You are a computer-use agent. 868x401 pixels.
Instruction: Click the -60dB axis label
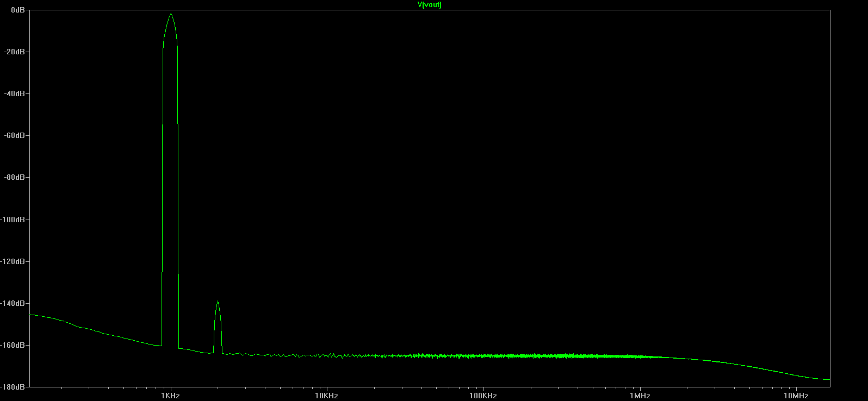[x=15, y=135]
